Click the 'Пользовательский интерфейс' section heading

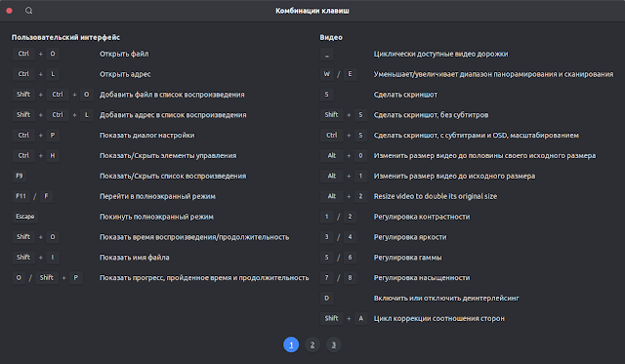[x=65, y=37]
